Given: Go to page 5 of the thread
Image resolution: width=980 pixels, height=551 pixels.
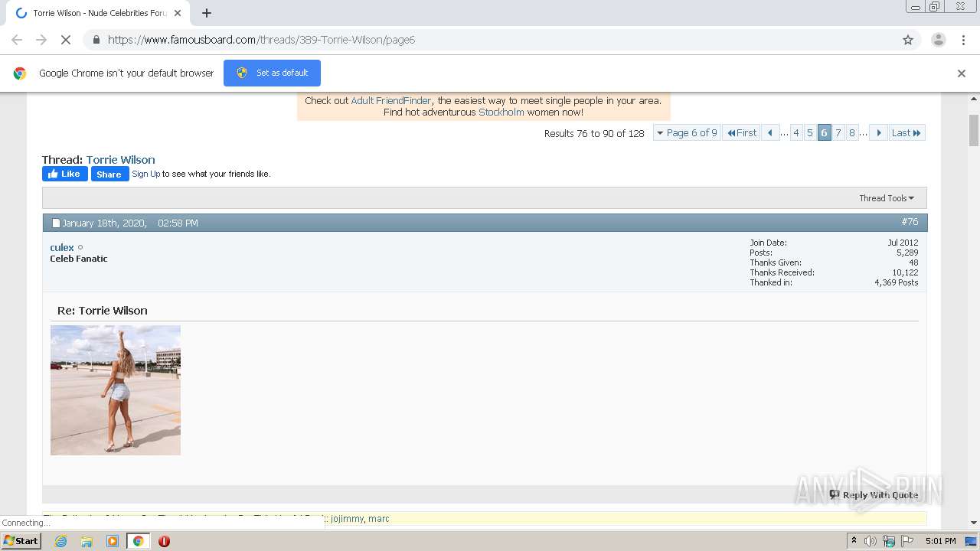Looking at the screenshot, I should pos(810,132).
